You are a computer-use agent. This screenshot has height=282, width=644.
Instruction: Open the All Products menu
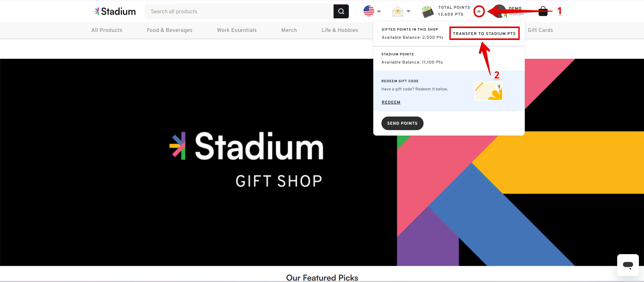[107, 30]
